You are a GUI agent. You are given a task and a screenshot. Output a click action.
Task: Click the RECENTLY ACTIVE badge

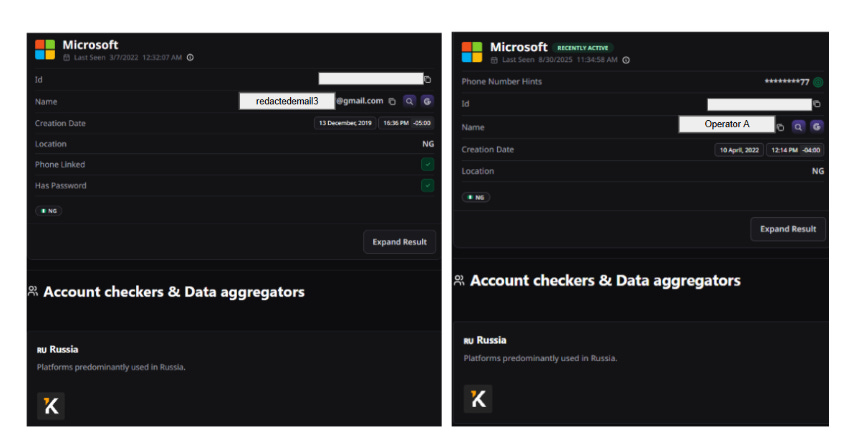tap(583, 48)
